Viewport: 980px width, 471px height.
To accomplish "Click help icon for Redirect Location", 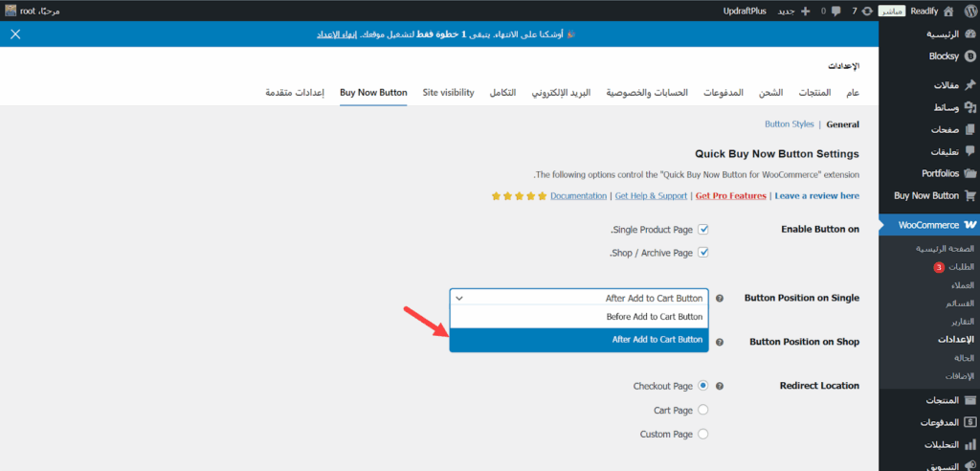I will point(720,386).
